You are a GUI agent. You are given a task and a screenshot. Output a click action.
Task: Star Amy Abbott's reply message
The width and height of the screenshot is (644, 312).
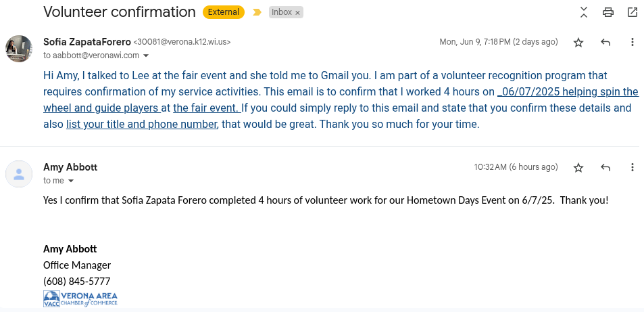tap(578, 167)
